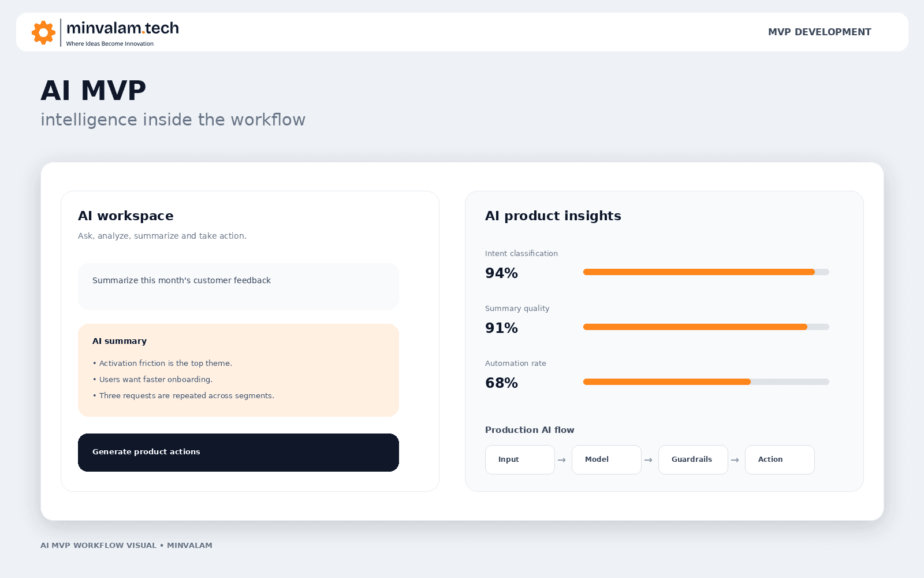Click the AI MVP main heading
The image size is (924, 578).
[94, 91]
